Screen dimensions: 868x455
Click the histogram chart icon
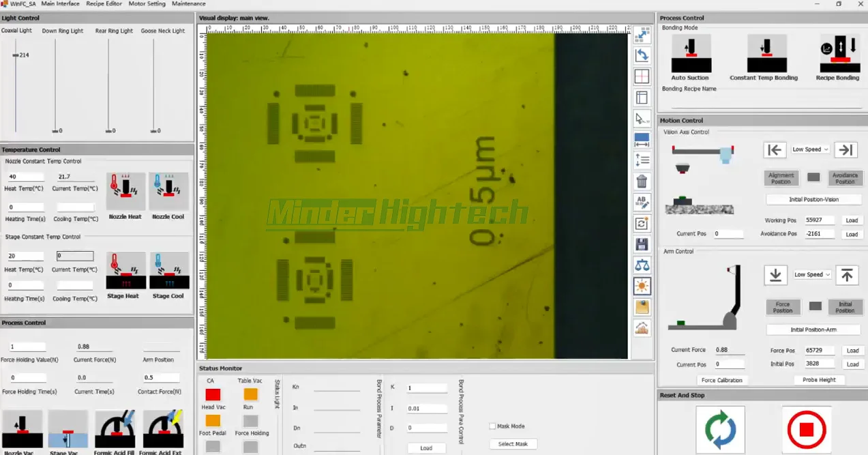click(642, 328)
